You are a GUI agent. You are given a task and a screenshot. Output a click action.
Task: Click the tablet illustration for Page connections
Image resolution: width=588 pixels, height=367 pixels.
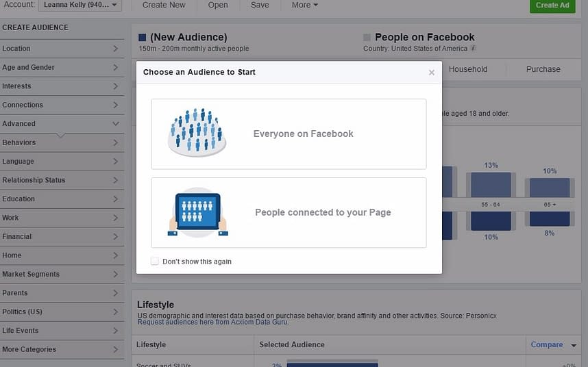click(x=197, y=212)
